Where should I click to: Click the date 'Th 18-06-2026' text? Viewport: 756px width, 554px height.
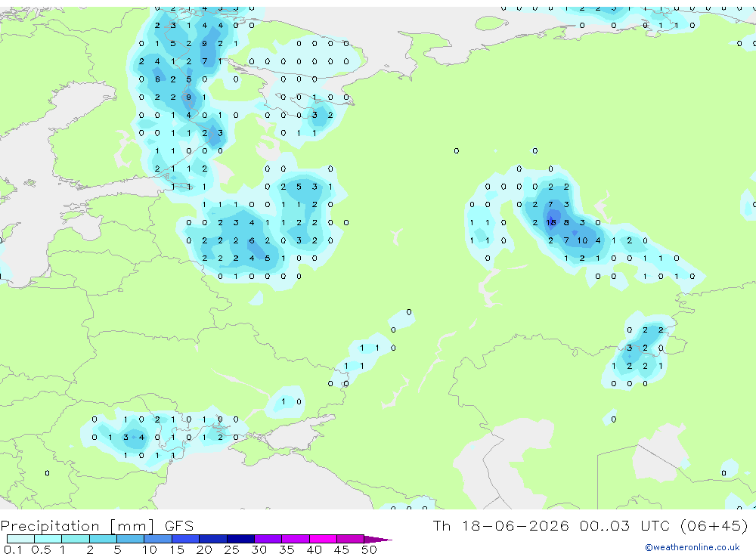click(500, 525)
